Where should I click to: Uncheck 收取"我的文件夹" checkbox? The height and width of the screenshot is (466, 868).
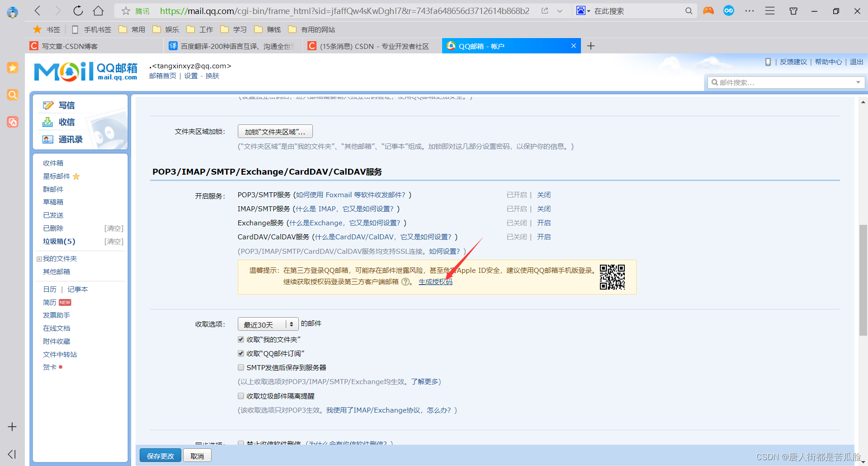tap(241, 339)
